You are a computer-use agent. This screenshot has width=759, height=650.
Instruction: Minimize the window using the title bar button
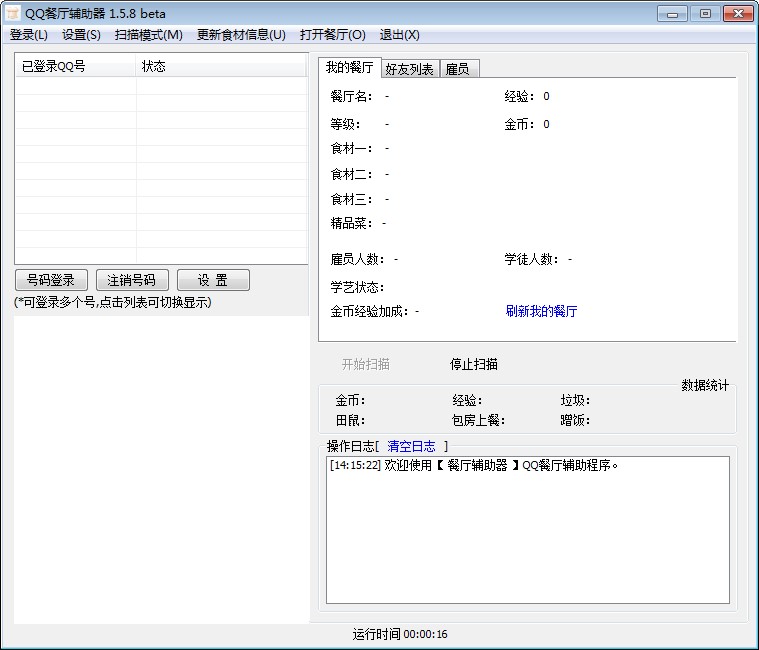675,13
